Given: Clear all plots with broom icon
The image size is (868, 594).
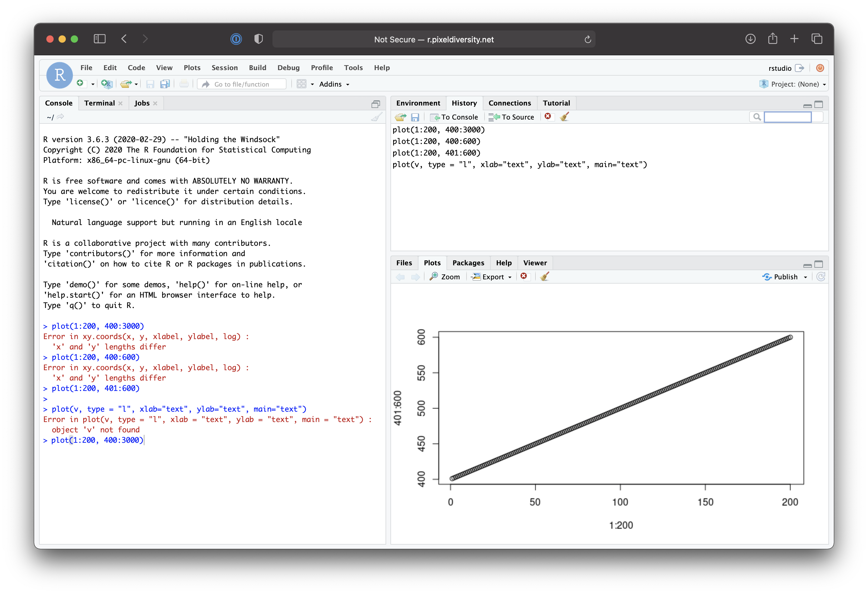Looking at the screenshot, I should pos(545,277).
